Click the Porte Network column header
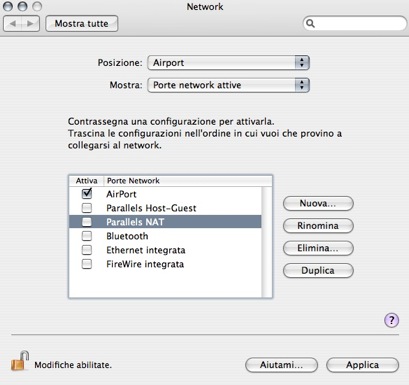Image resolution: width=409 pixels, height=385 pixels. pyautogui.click(x=188, y=181)
